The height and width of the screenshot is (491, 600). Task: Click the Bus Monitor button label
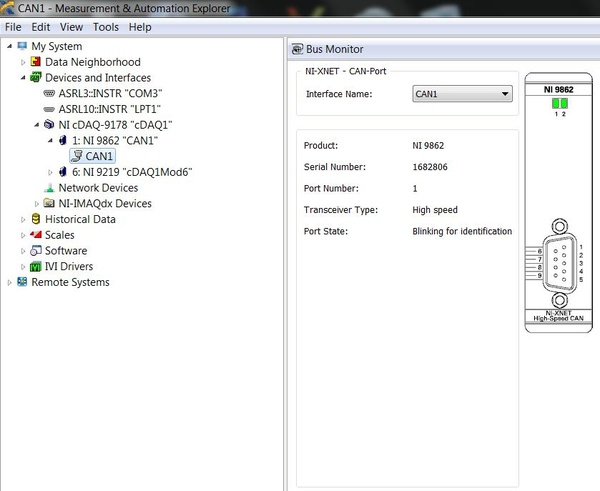334,49
